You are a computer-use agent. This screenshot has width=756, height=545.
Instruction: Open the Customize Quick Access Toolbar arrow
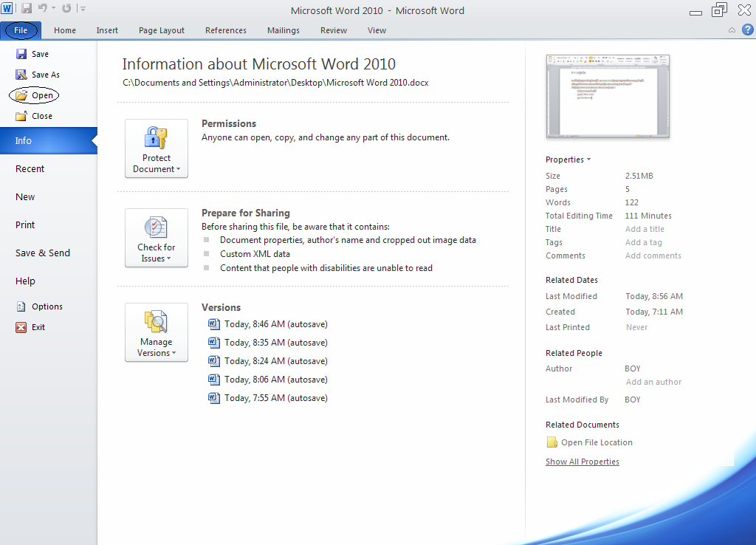[83, 9]
